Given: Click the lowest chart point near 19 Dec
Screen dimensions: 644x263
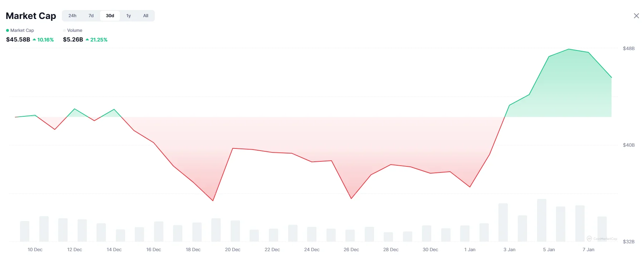Looking at the screenshot, I should point(213,200).
